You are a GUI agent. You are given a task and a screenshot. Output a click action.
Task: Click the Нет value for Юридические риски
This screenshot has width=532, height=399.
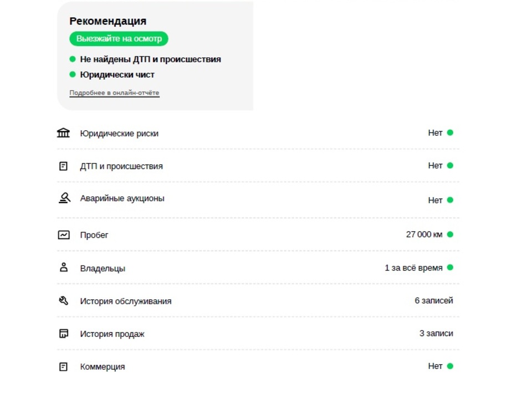click(435, 132)
